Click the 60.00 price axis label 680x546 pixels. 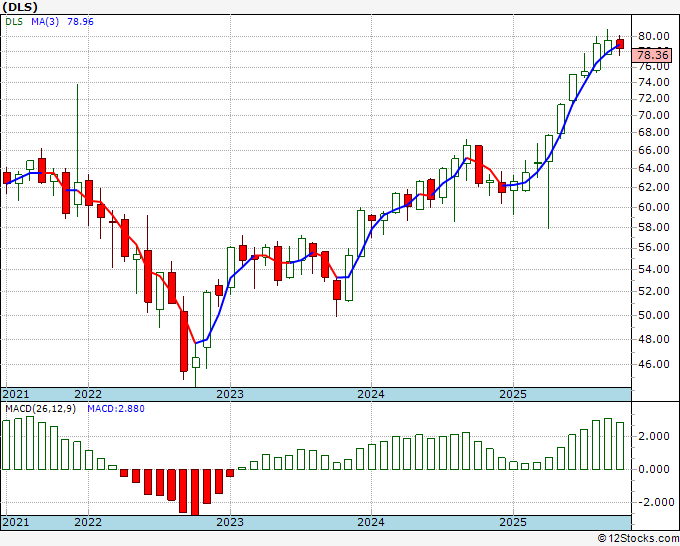tap(654, 207)
